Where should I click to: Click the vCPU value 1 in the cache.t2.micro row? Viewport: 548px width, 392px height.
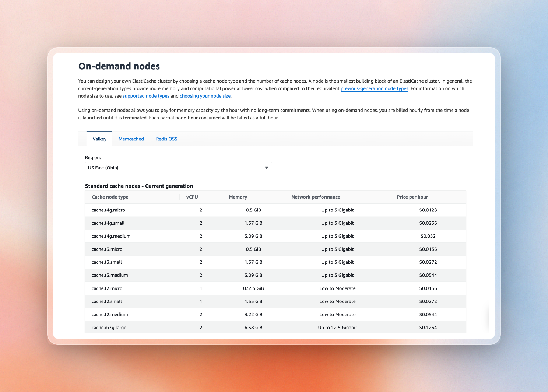201,288
